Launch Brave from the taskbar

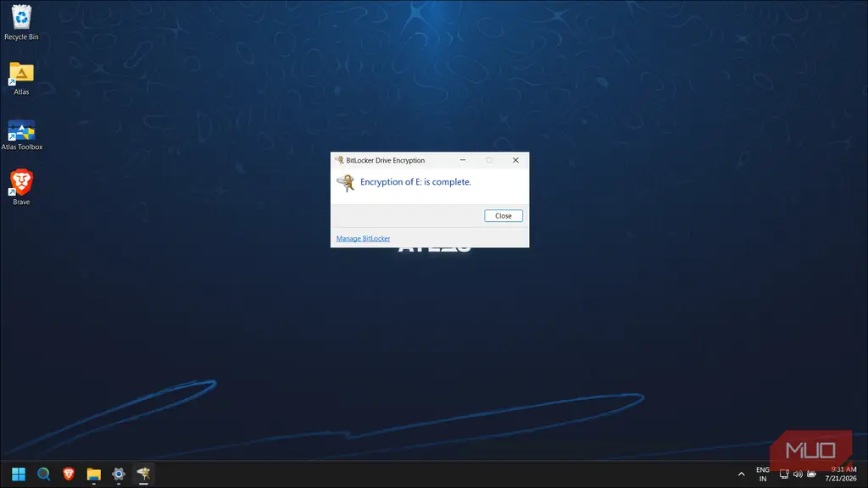[69, 474]
